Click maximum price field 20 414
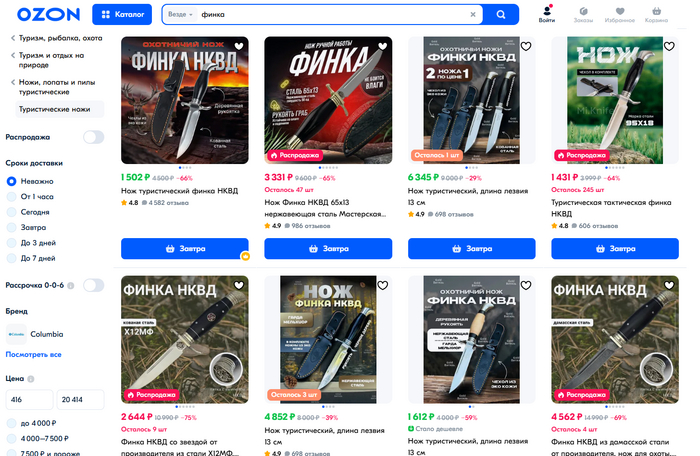Image resolution: width=700 pixels, height=456 pixels. point(80,400)
